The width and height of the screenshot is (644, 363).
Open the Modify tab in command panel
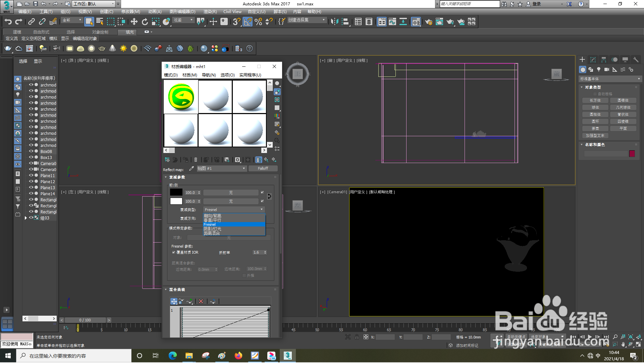(593, 60)
